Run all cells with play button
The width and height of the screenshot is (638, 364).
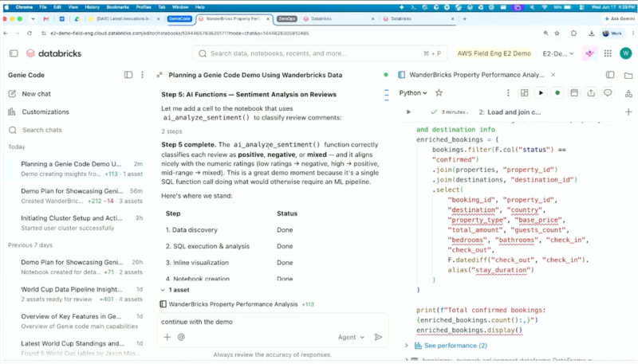coord(541,93)
